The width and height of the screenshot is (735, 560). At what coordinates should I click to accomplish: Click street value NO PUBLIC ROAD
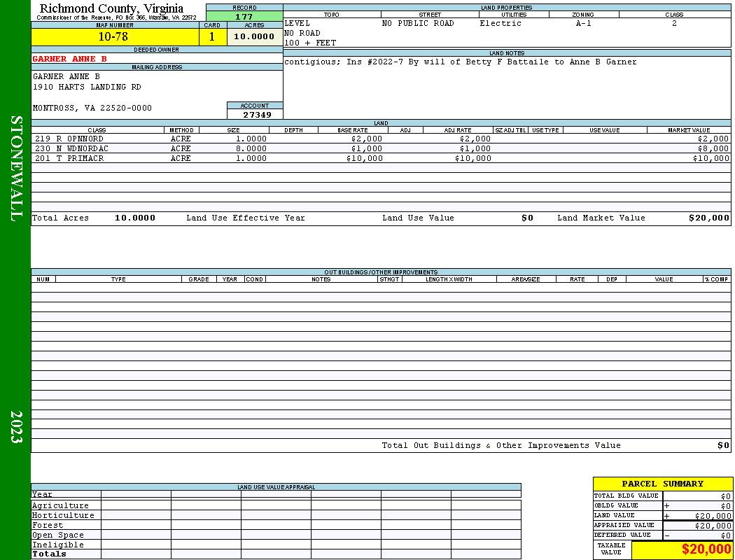[x=418, y=23]
